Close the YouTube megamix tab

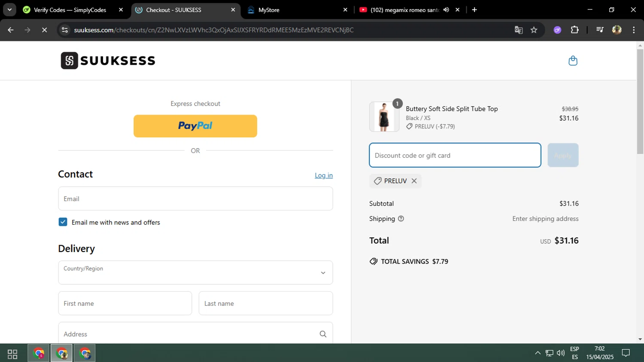(x=458, y=9)
